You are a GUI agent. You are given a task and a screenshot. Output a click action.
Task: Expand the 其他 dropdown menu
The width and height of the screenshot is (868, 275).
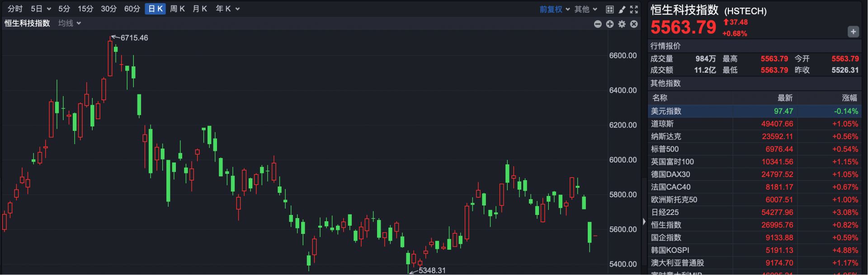coord(585,9)
